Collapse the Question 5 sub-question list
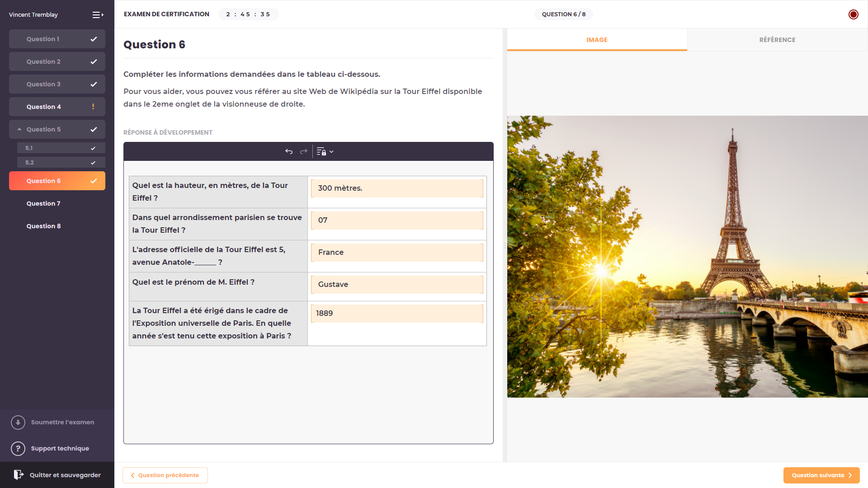The height and width of the screenshot is (488, 868). coord(19,128)
